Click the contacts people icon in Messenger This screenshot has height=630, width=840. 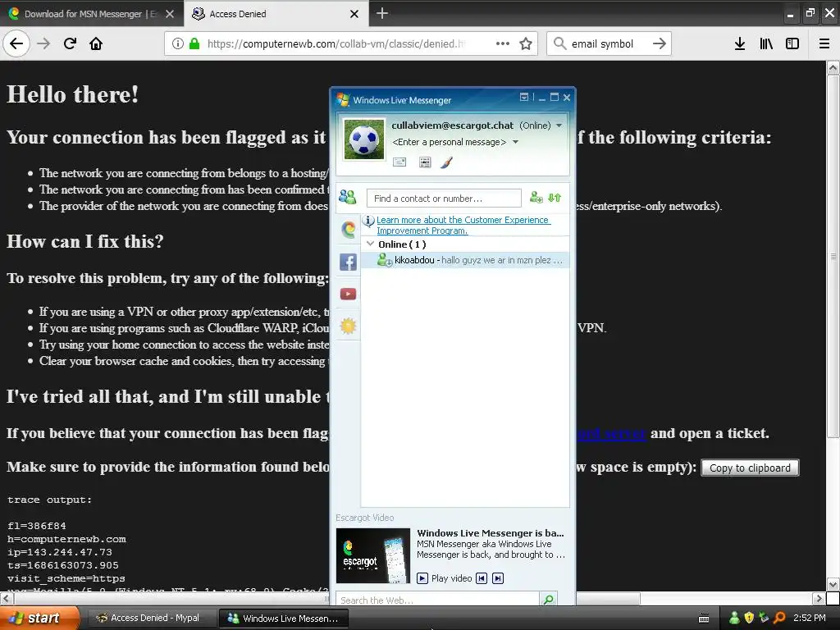pos(347,197)
